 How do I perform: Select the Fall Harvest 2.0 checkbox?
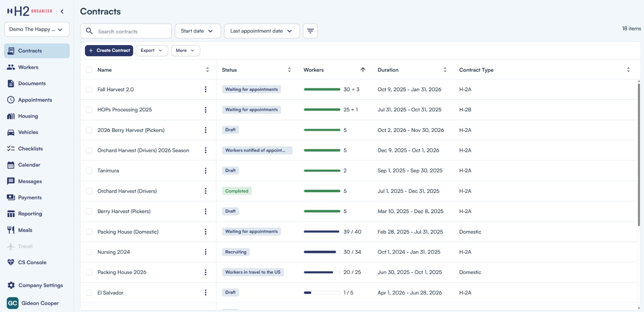(x=89, y=89)
